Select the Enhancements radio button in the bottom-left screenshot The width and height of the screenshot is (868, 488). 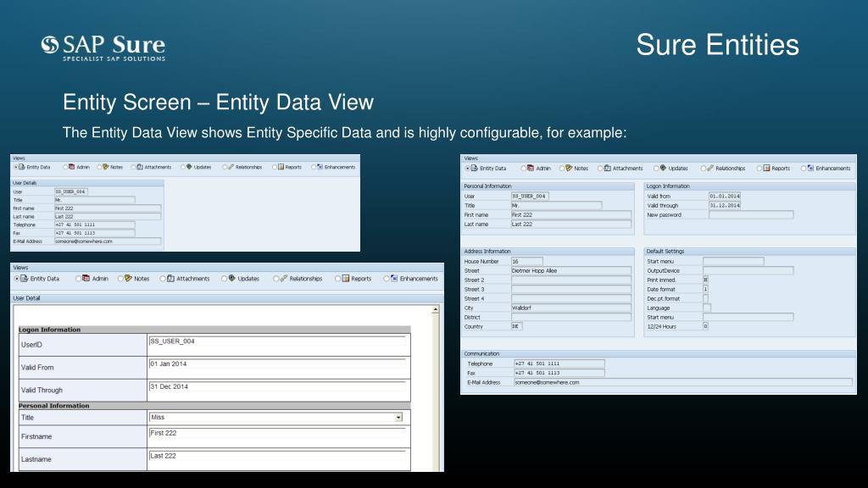pyautogui.click(x=387, y=279)
